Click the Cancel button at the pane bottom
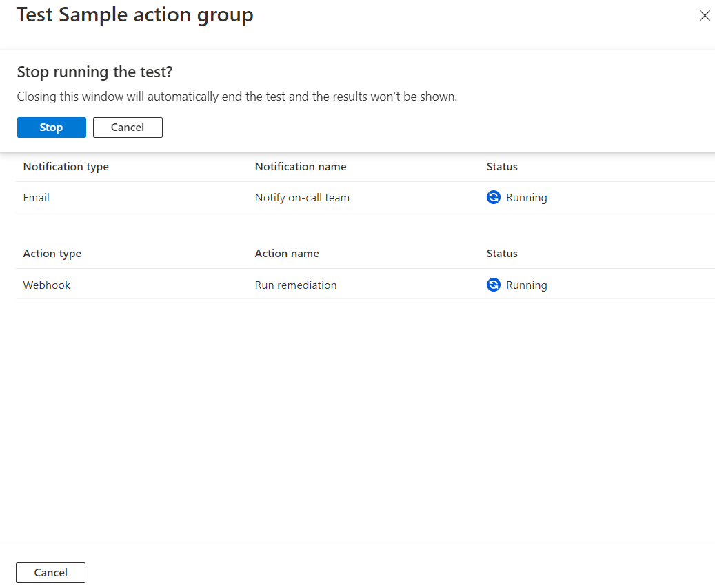 (50, 573)
